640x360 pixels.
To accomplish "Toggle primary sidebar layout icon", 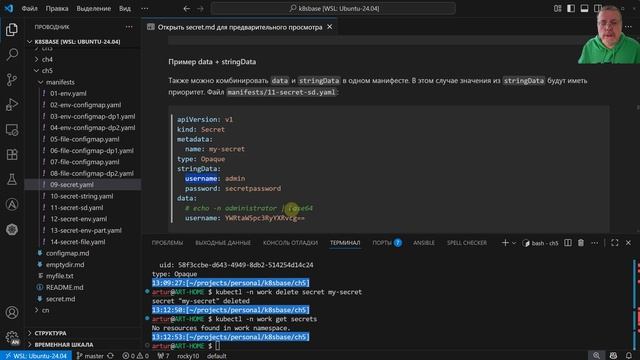I will (x=571, y=8).
